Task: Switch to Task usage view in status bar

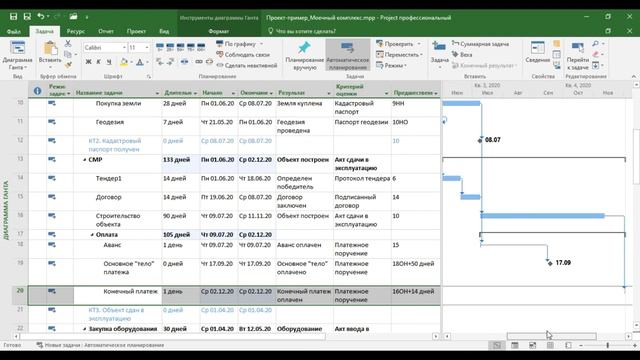Action: [515, 345]
